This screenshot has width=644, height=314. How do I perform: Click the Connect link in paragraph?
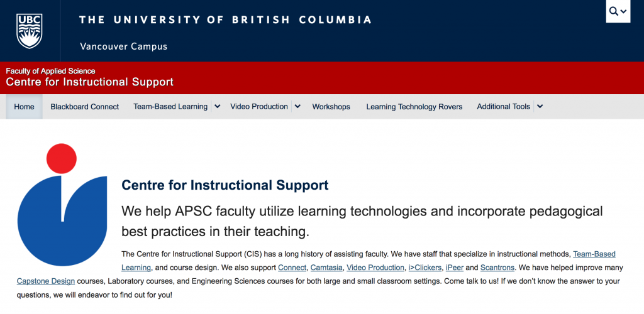tap(292, 268)
